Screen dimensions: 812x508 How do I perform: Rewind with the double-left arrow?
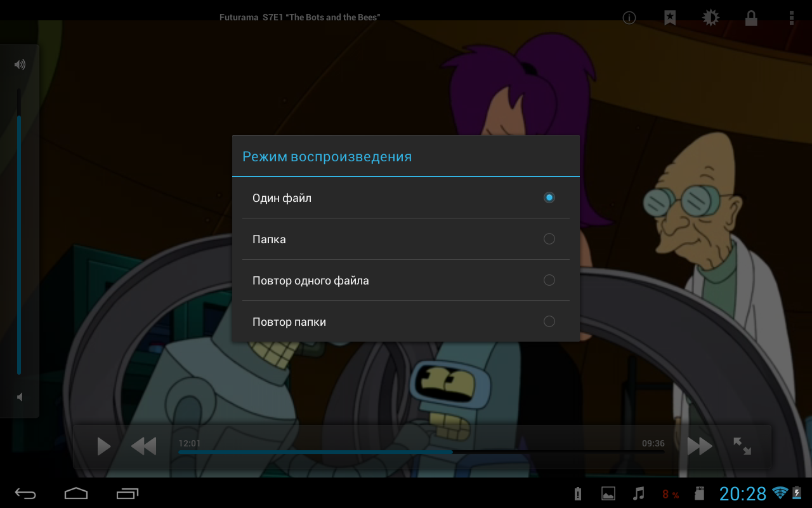pos(143,446)
